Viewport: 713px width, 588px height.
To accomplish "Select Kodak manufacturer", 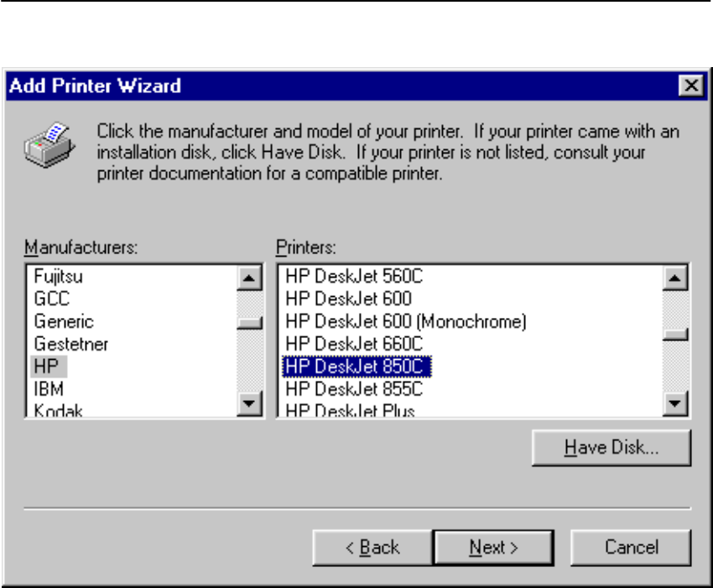I will [58, 410].
